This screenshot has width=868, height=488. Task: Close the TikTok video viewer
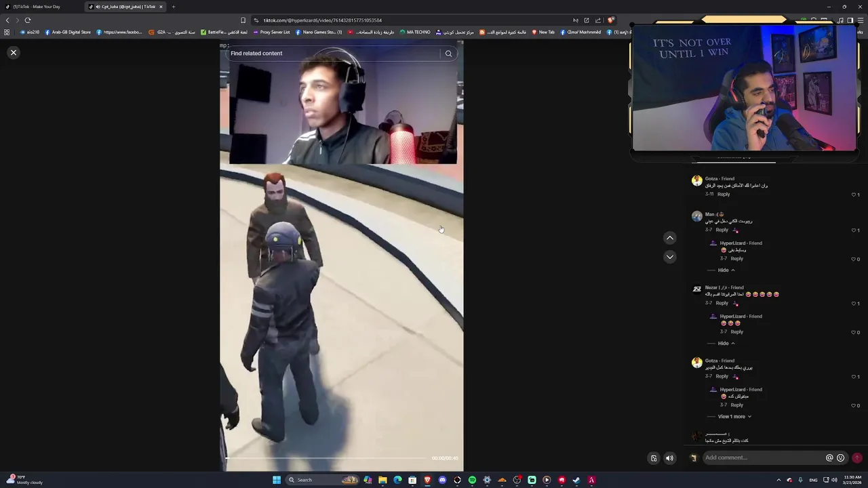(x=13, y=52)
